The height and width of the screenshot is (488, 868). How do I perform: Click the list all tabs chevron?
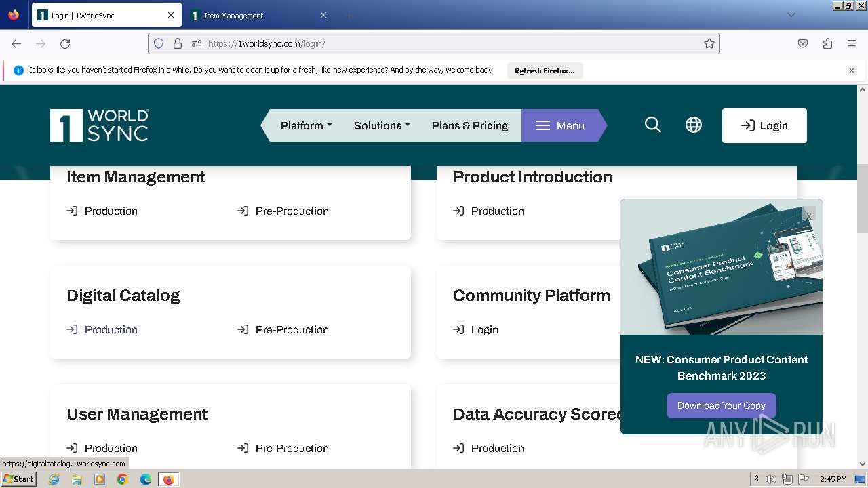click(791, 15)
